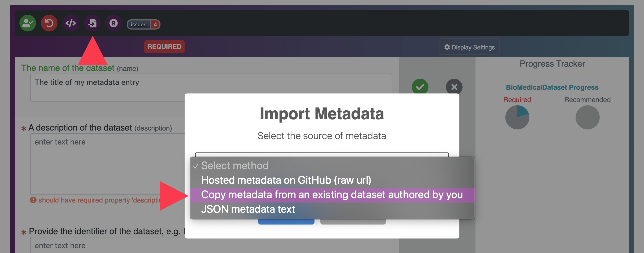The width and height of the screenshot is (644, 253).
Task: Click the red undo/reset icon
Action: point(49,23)
